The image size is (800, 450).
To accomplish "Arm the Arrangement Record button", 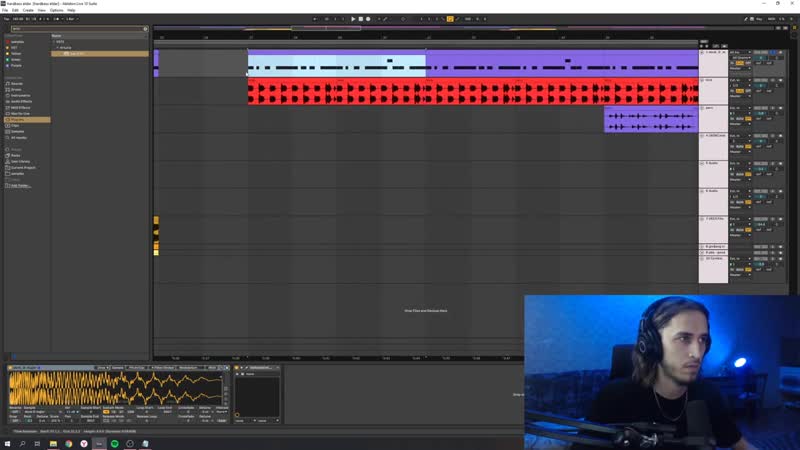I will tap(368, 19).
